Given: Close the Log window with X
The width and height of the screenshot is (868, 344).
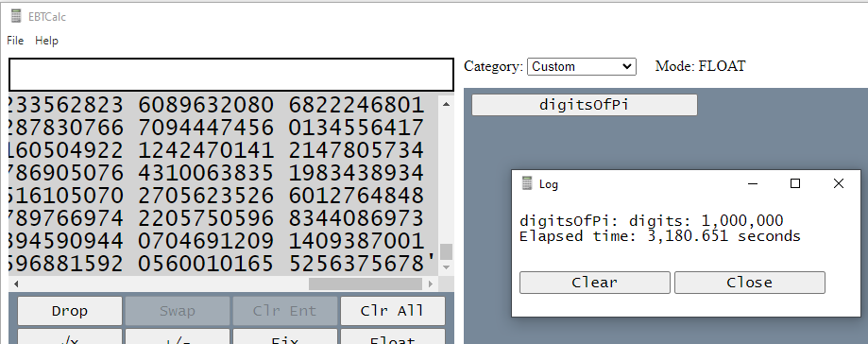Looking at the screenshot, I should tap(839, 183).
